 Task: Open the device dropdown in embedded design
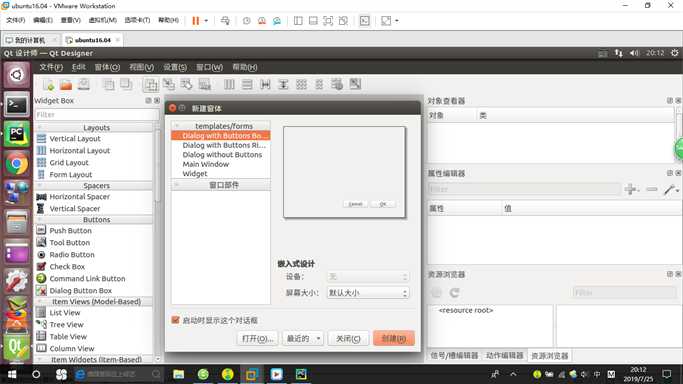(368, 276)
